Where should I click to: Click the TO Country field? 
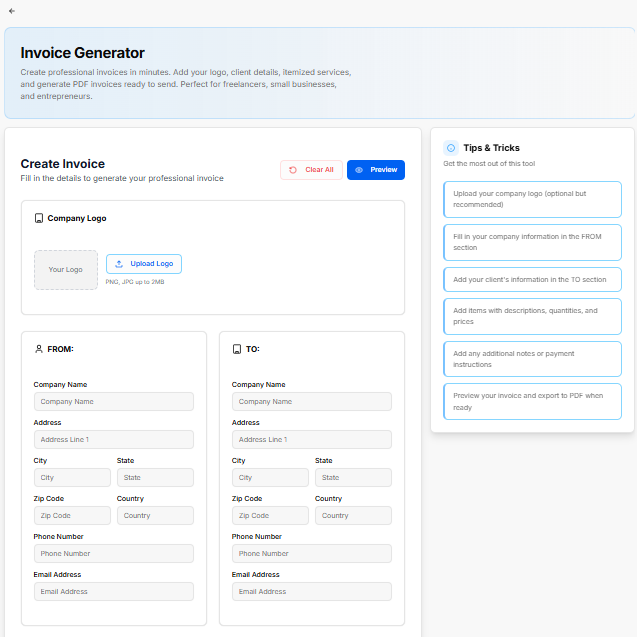[353, 516]
